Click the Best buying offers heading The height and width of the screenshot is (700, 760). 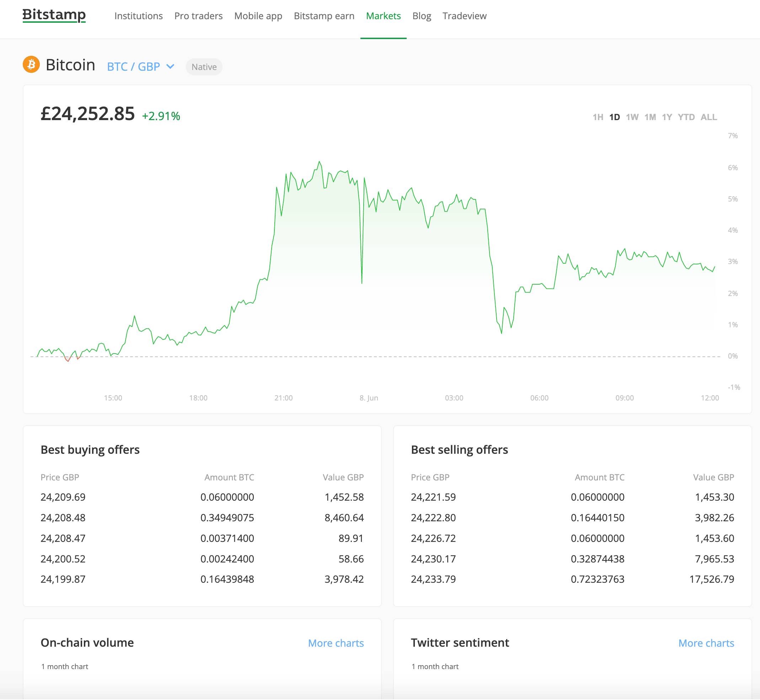click(x=90, y=449)
